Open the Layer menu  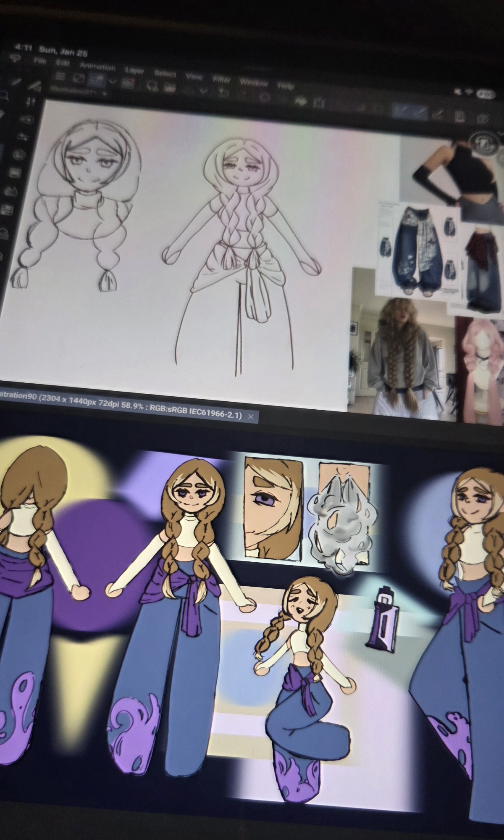(134, 71)
